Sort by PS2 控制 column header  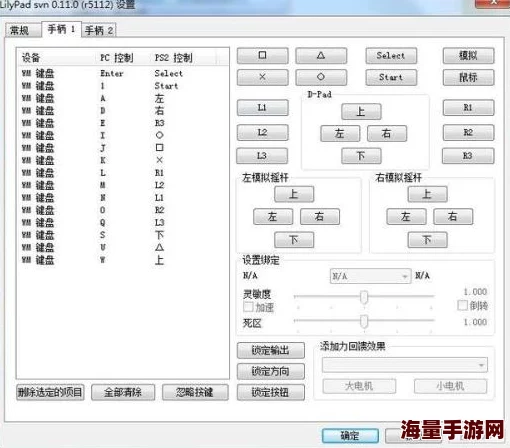183,58
